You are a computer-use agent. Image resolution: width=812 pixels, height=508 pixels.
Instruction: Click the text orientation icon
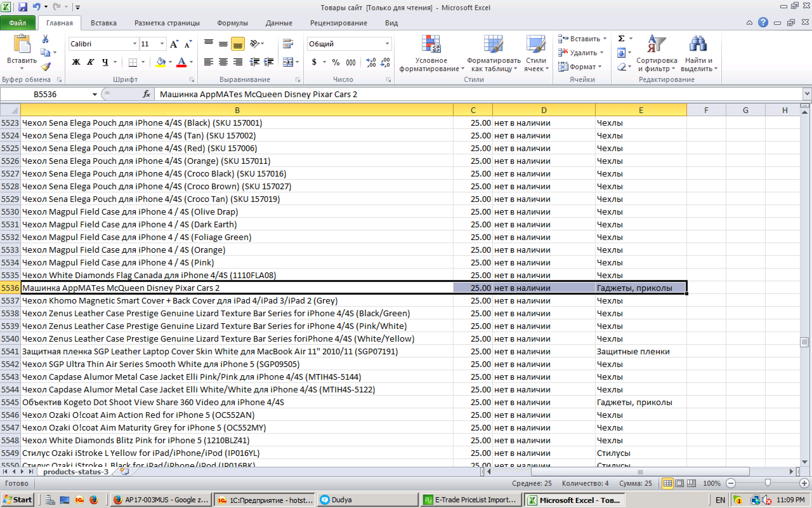coord(255,44)
